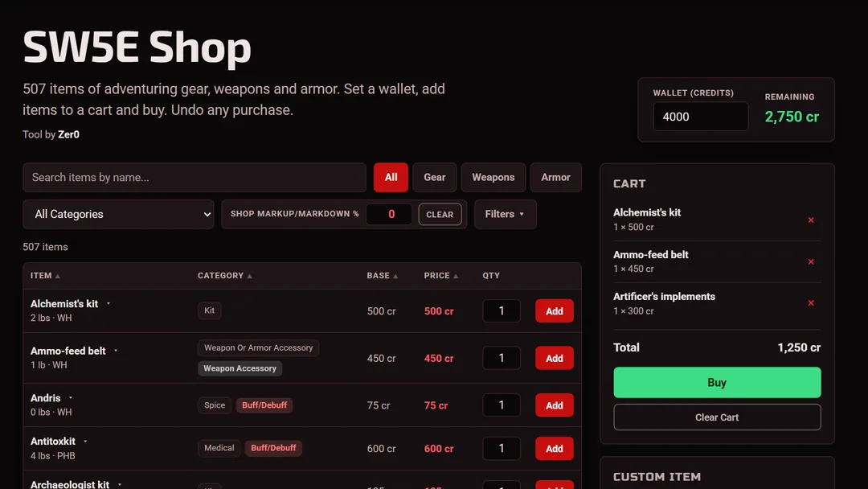Click the Buy button
Screen dimensions: 868x489
pos(717,382)
